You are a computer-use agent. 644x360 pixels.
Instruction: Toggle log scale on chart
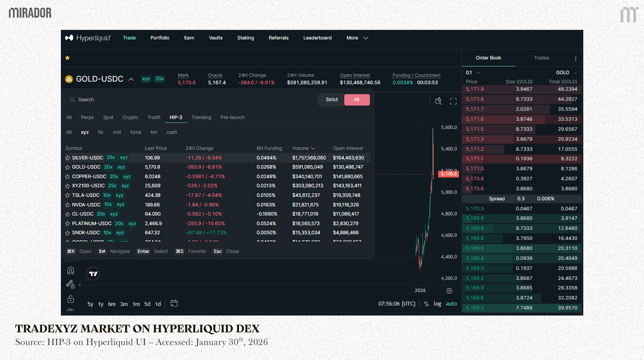437,304
